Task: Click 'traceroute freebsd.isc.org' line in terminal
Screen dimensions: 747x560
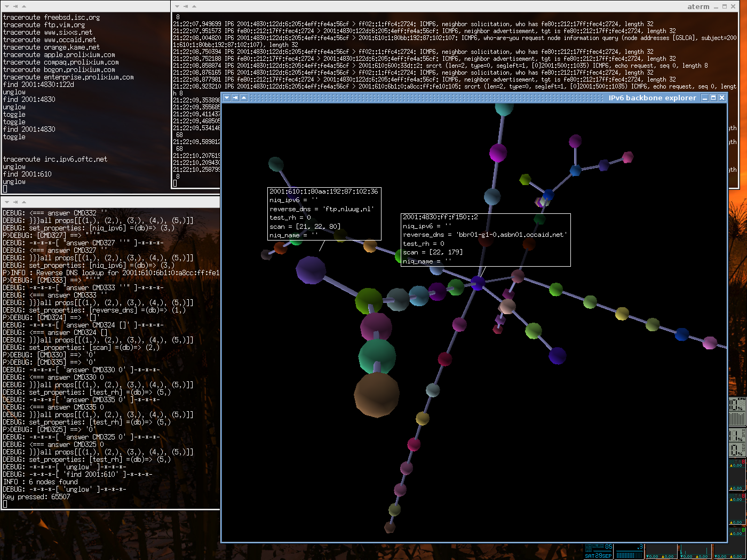Action: (x=51, y=18)
